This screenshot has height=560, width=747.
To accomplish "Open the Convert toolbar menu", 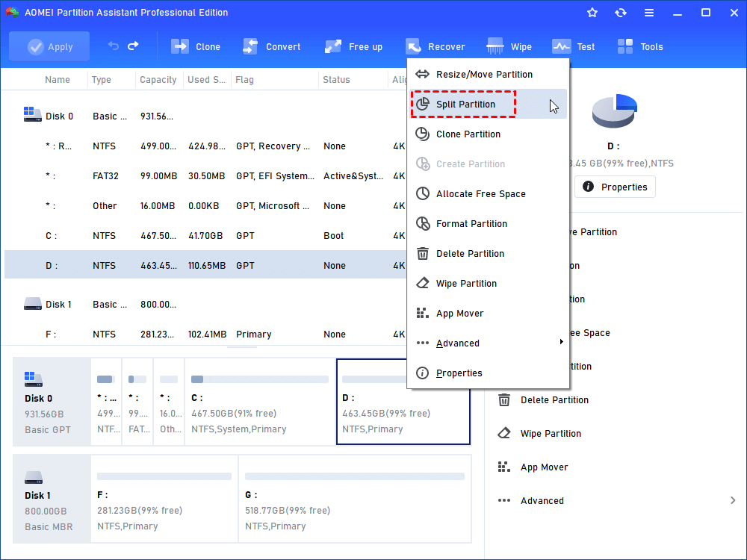I will coord(271,46).
